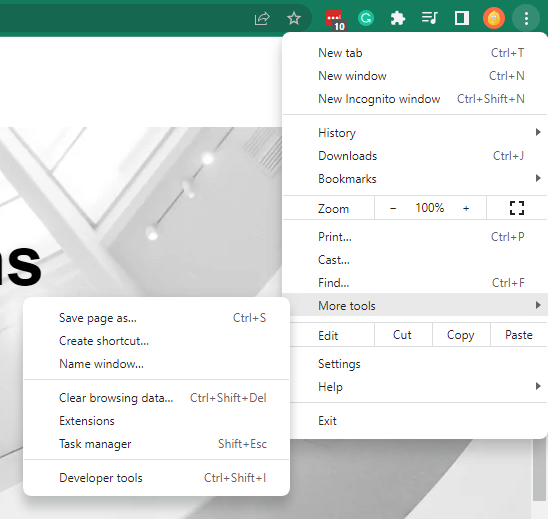The image size is (548, 519).
Task: Open the media control icon
Action: click(430, 18)
